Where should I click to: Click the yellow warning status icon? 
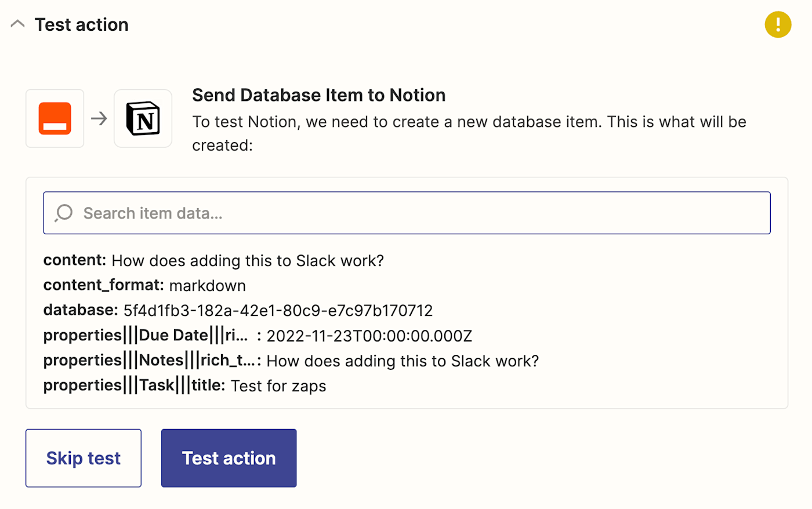tap(778, 24)
